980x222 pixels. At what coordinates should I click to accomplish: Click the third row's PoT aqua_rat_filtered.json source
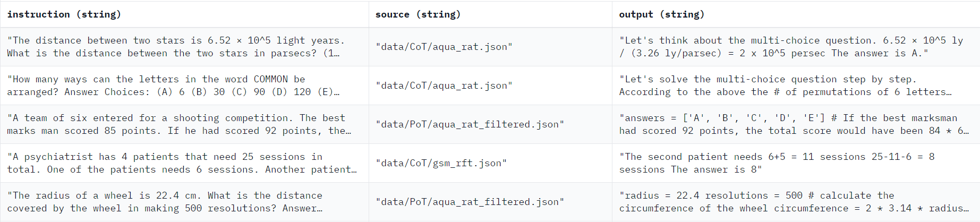pos(470,124)
